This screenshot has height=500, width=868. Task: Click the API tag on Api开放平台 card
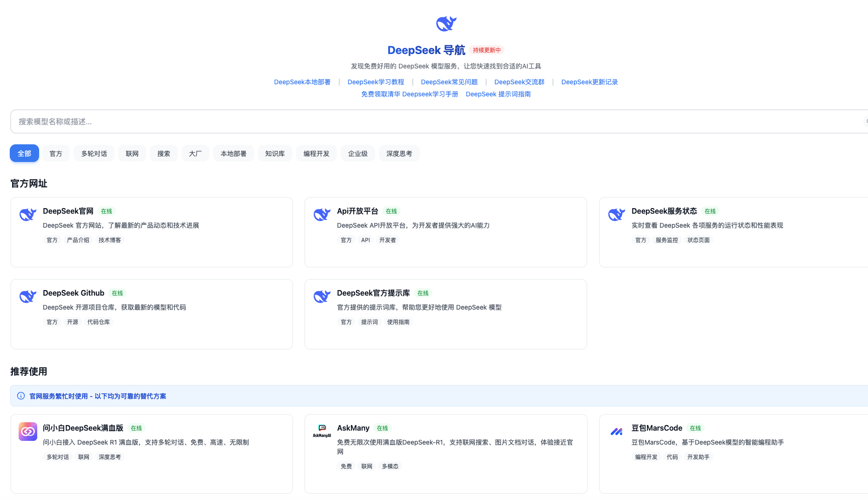[x=365, y=240]
